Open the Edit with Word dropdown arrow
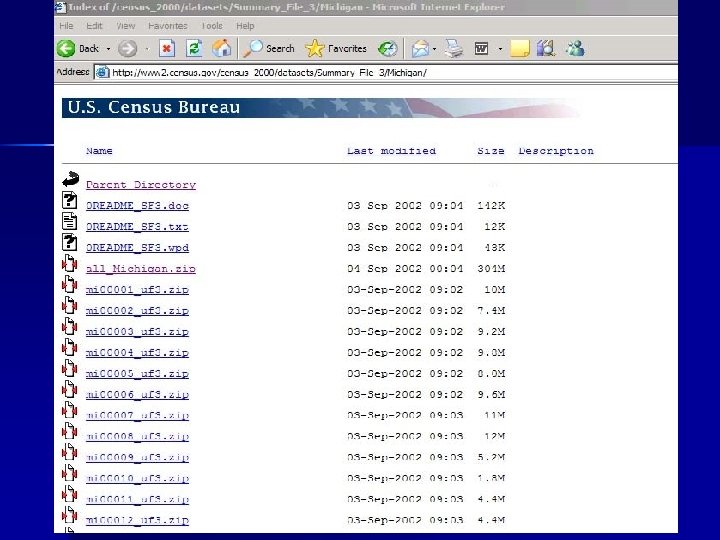 [500, 49]
